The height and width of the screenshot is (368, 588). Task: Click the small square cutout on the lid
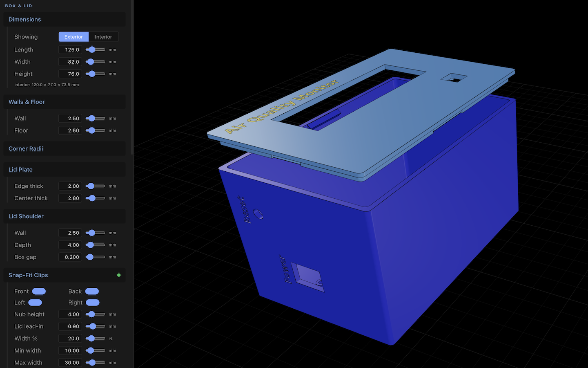pyautogui.click(x=454, y=78)
